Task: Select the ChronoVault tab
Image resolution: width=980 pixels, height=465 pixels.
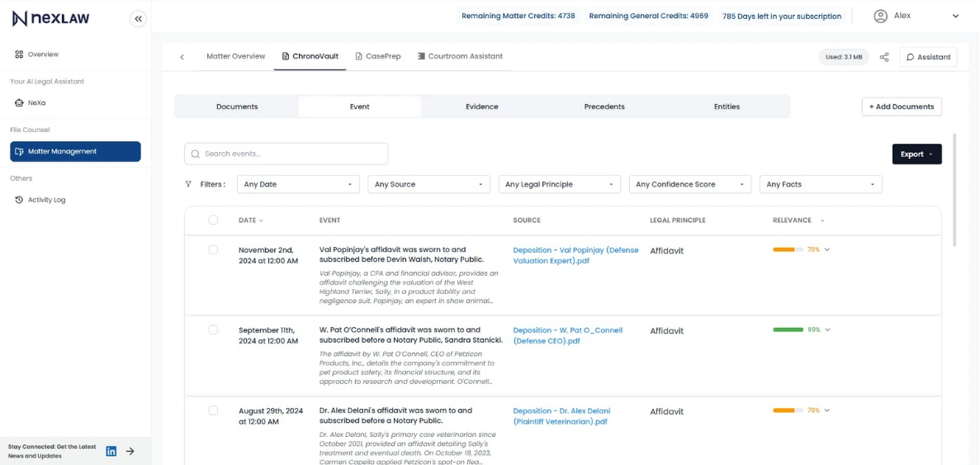Action: pyautogui.click(x=310, y=56)
